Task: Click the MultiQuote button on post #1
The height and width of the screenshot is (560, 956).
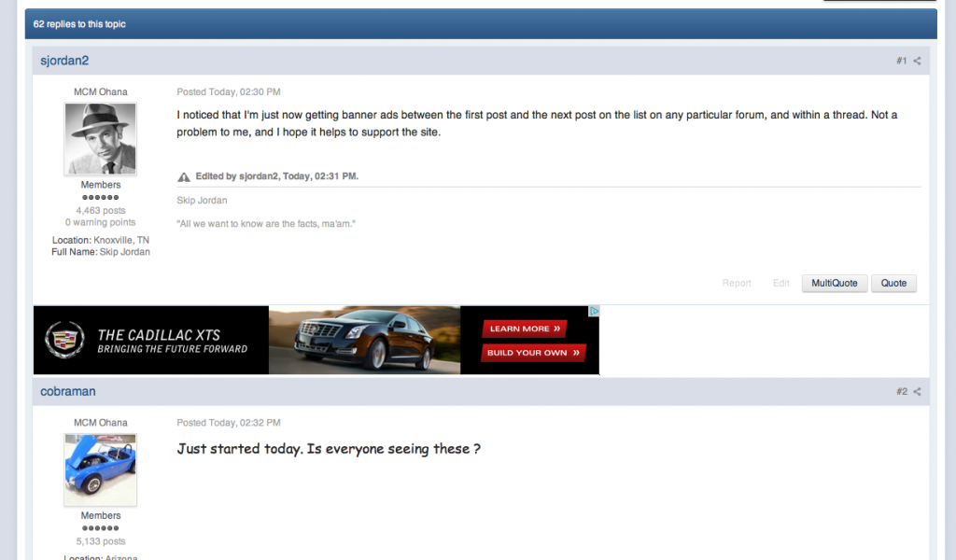Action: (x=835, y=284)
